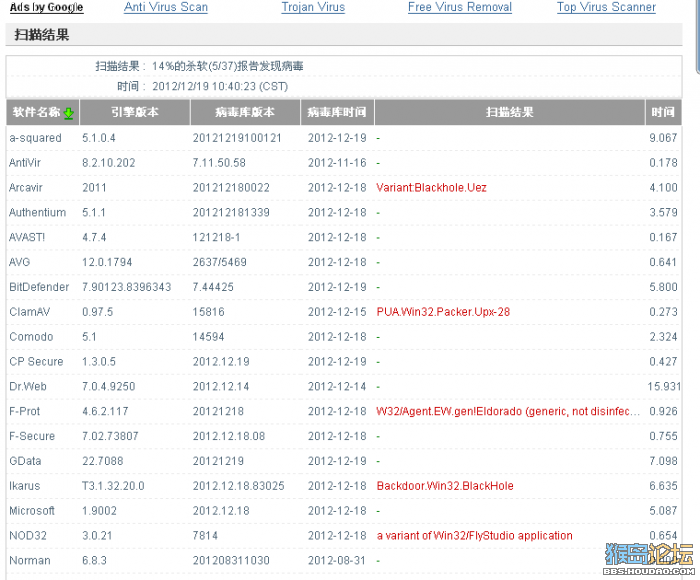The image size is (700, 580).
Task: Click the Win32/FlyStudio application result
Action: click(474, 535)
